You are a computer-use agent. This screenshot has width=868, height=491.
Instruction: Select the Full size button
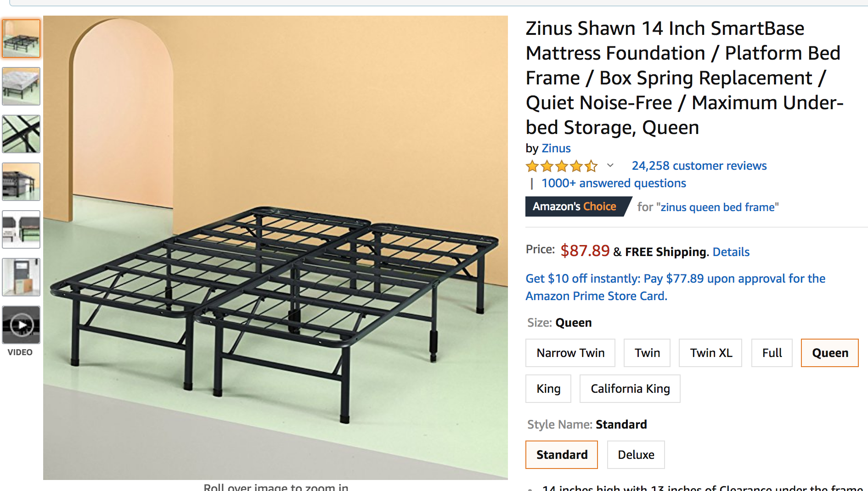772,353
